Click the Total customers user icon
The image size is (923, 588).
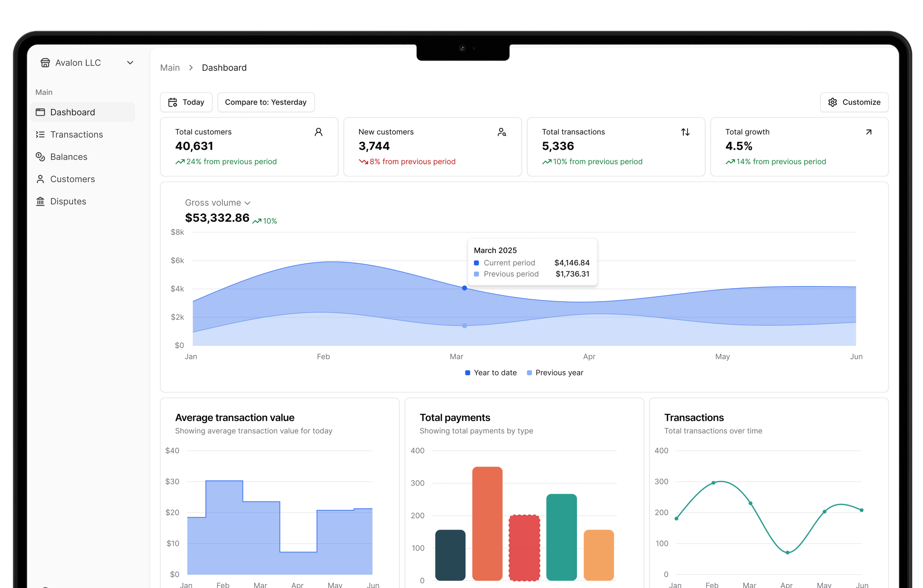(x=318, y=132)
